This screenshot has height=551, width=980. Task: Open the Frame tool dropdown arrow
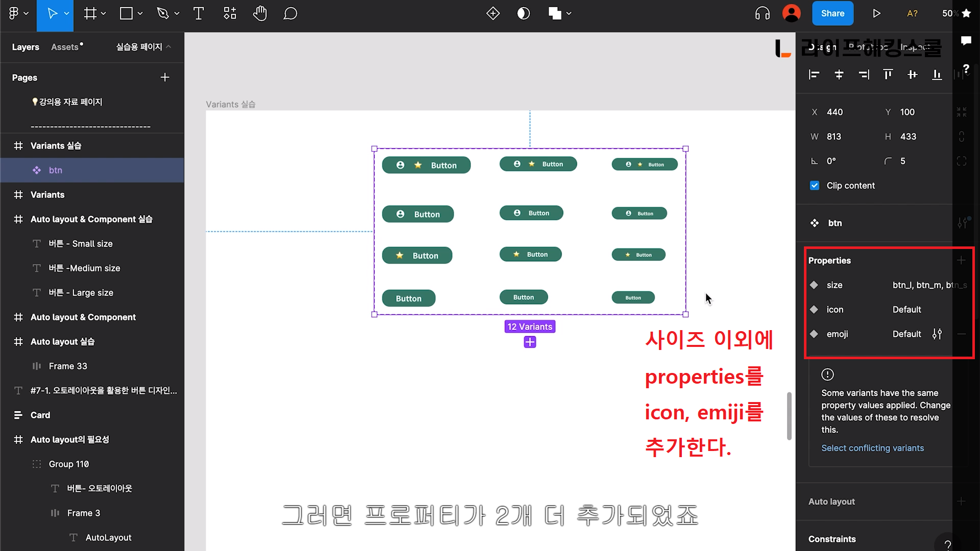click(104, 14)
